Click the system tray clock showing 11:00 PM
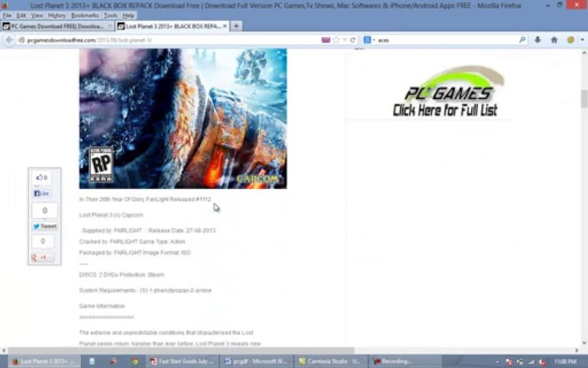Image resolution: width=588 pixels, height=368 pixels. pyautogui.click(x=565, y=362)
